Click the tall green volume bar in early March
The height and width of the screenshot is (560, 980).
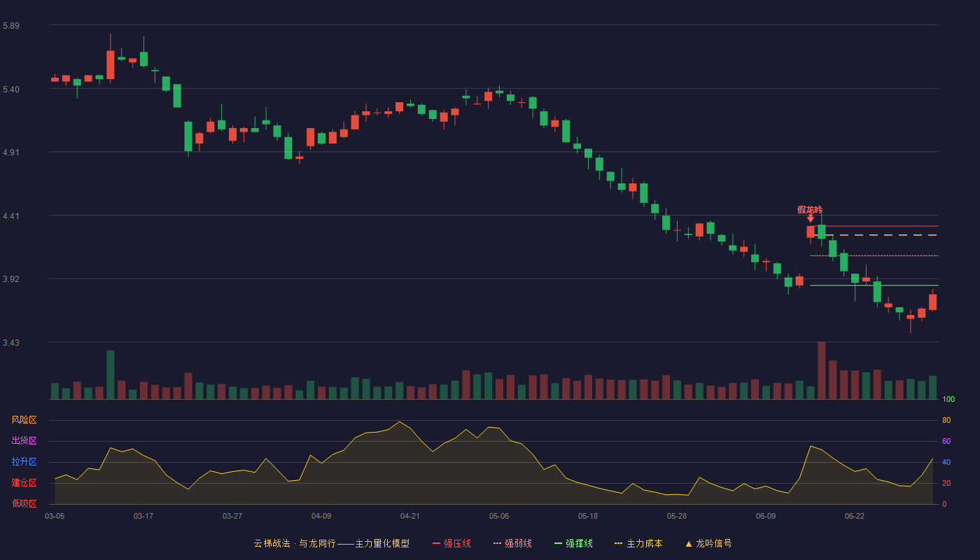[x=111, y=374]
